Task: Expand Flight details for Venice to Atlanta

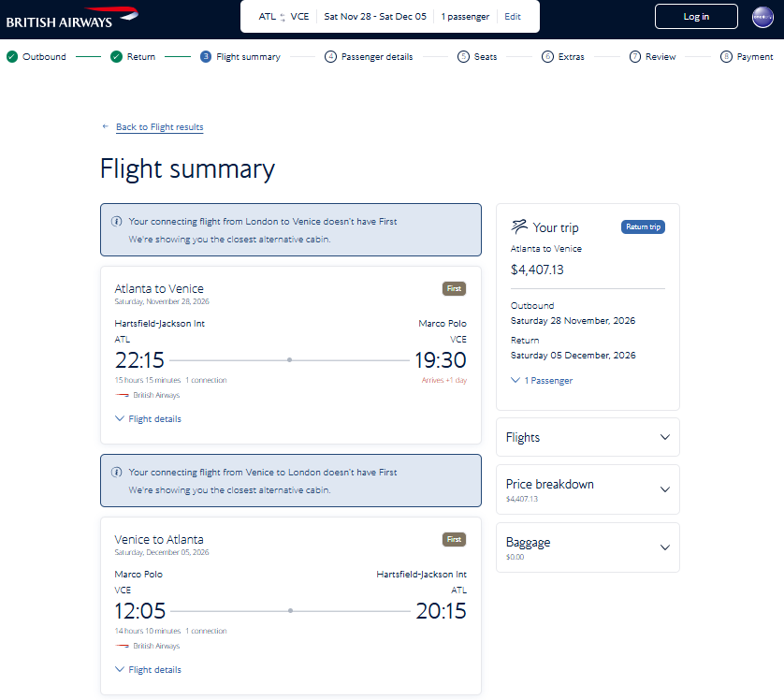Action: 148,669
